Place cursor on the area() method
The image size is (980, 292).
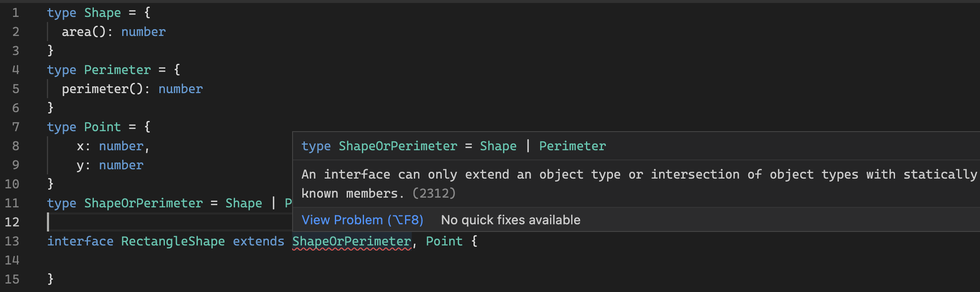pos(84,32)
